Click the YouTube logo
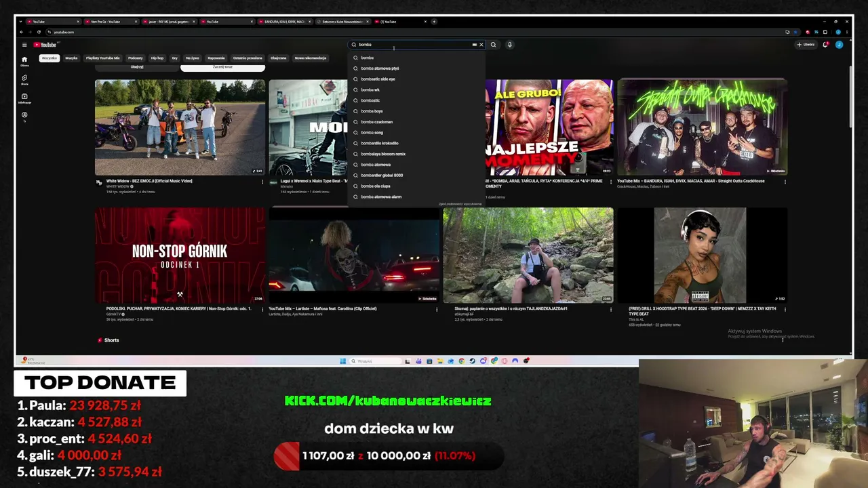The width and height of the screenshot is (868, 488). [x=46, y=45]
